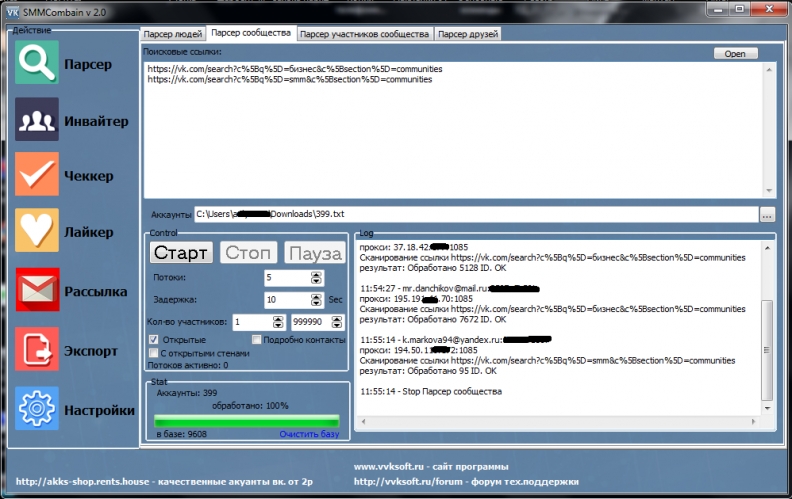
Task: Click 'Stop Парсер сообщества' log line
Action: (x=431, y=391)
